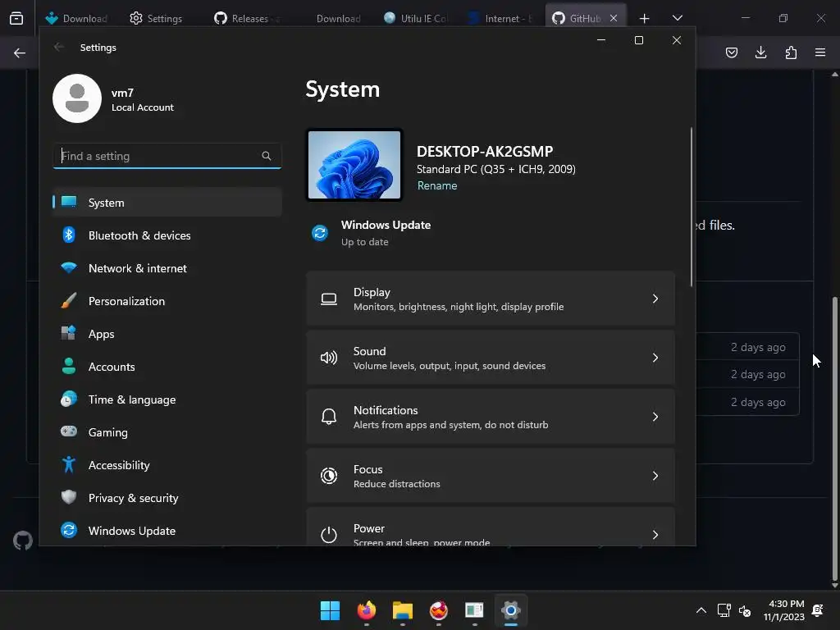This screenshot has width=840, height=630.
Task: Expand the Focus settings row
Action: coord(491,476)
